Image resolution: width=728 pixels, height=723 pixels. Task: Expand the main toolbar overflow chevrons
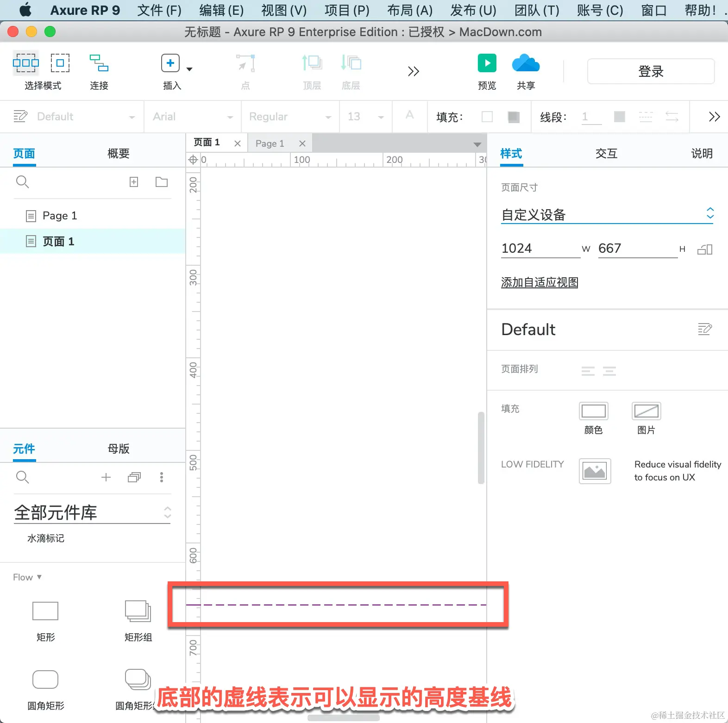[x=414, y=71]
